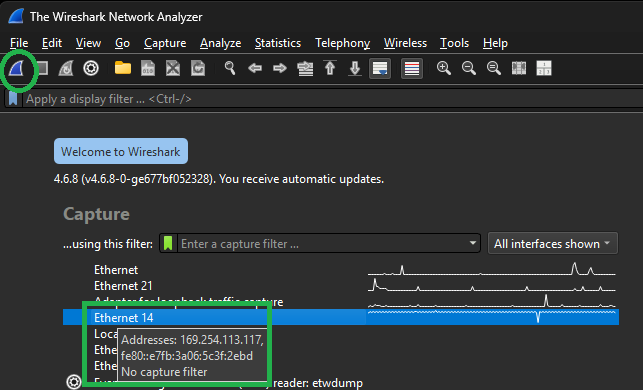Open the Statistics menu
Screen dimensions: 643x390
[x=278, y=43]
